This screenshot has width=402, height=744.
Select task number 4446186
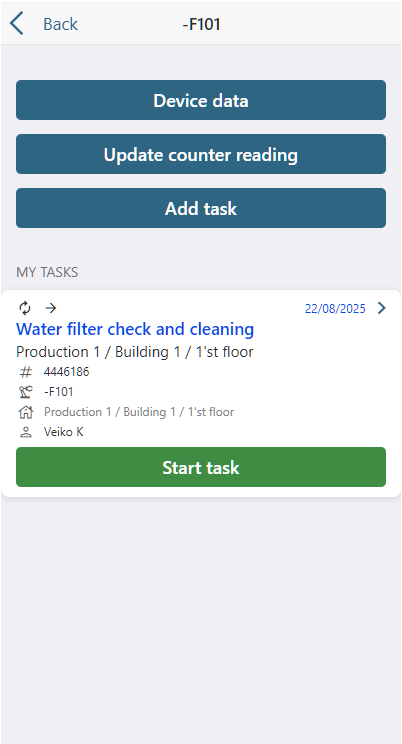coord(66,372)
